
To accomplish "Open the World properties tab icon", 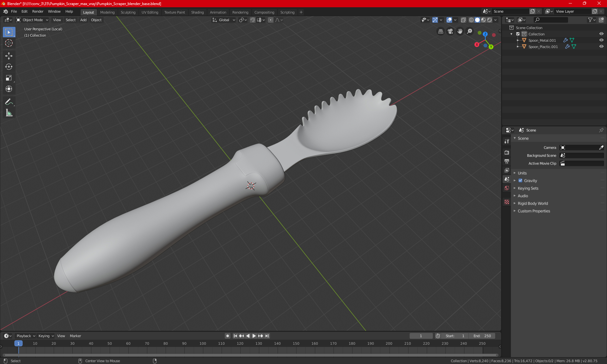I will (x=507, y=188).
